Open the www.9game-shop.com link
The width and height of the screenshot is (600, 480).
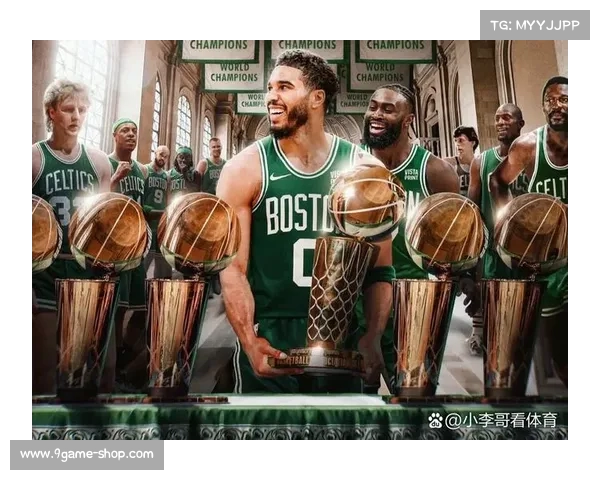tap(87, 454)
